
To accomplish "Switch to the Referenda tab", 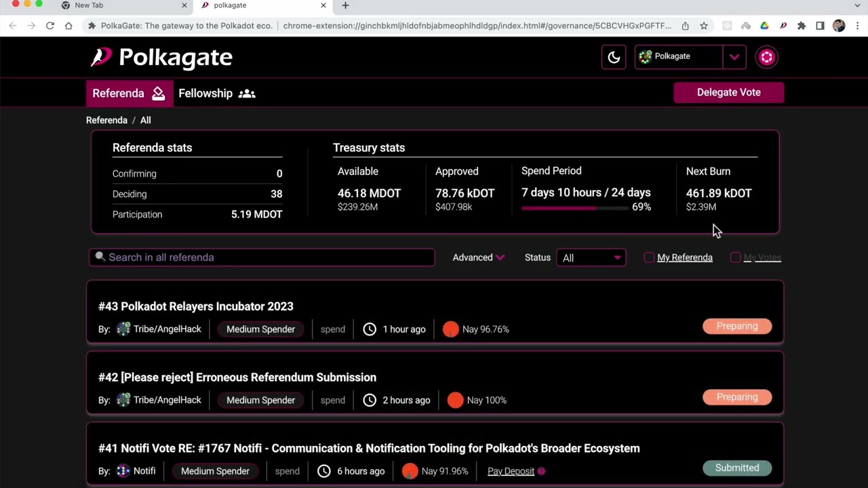I will [x=130, y=94].
